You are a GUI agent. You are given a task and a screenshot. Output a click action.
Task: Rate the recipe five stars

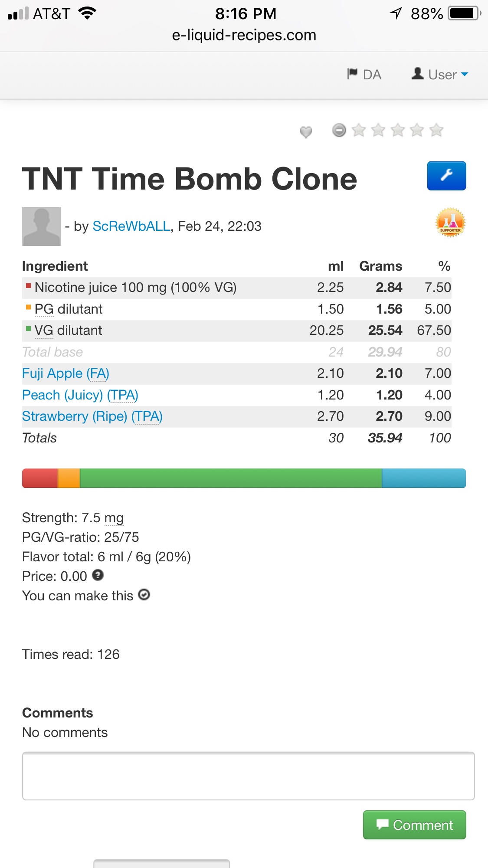pyautogui.click(x=436, y=130)
